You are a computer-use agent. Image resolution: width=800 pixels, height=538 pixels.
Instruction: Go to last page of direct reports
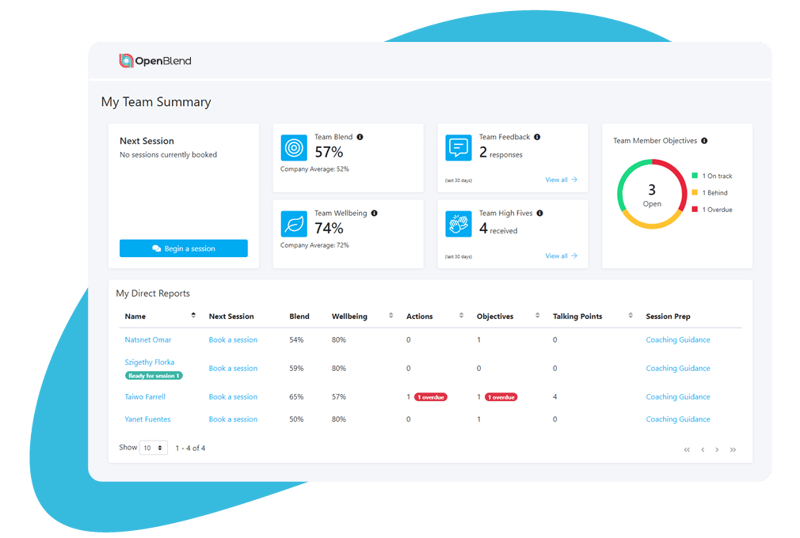point(733,450)
